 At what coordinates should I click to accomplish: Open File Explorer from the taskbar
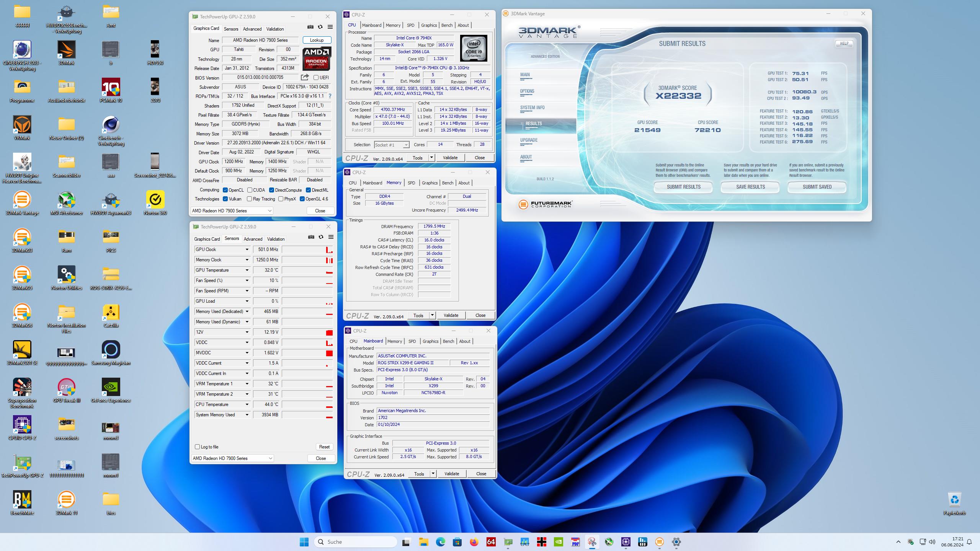[x=423, y=542]
